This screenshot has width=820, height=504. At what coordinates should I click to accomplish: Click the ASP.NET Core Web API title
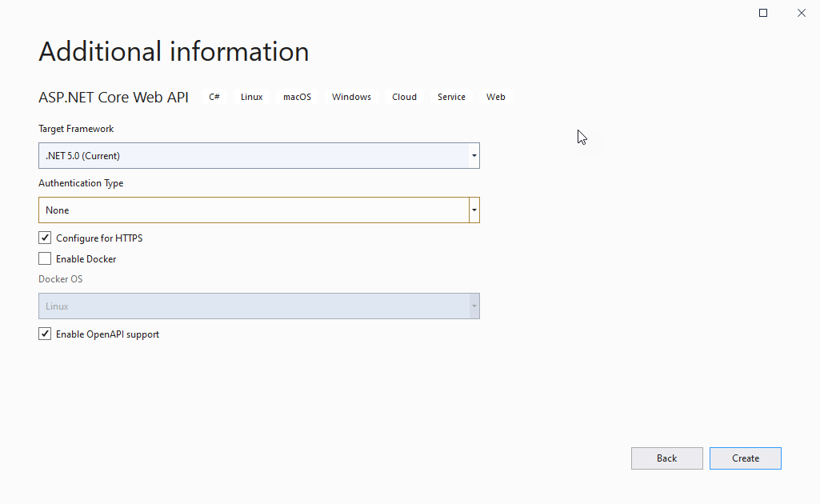114,98
